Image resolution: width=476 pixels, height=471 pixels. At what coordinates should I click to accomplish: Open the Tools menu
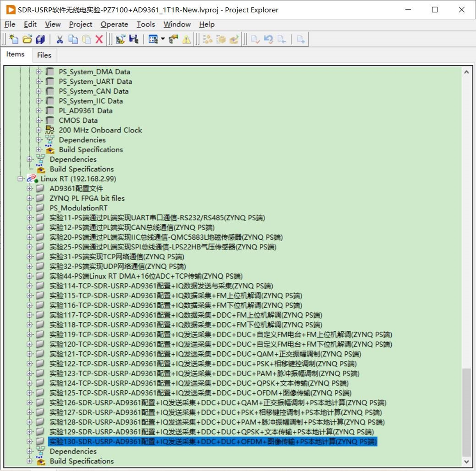(146, 24)
